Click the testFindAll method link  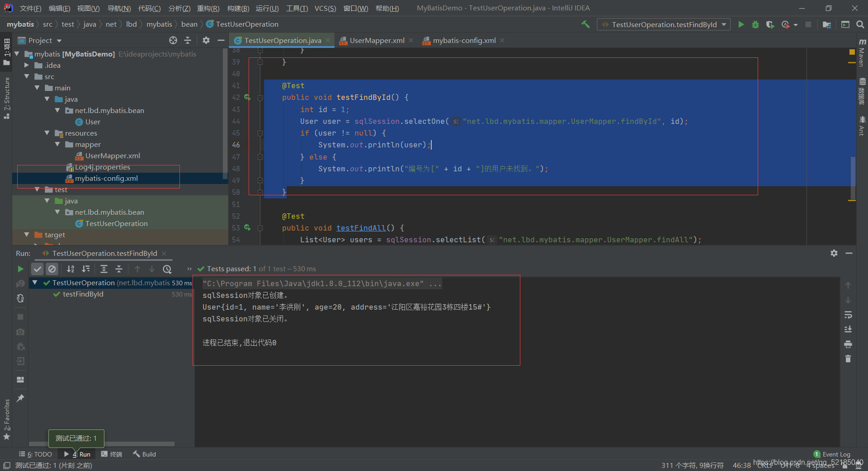tap(361, 228)
